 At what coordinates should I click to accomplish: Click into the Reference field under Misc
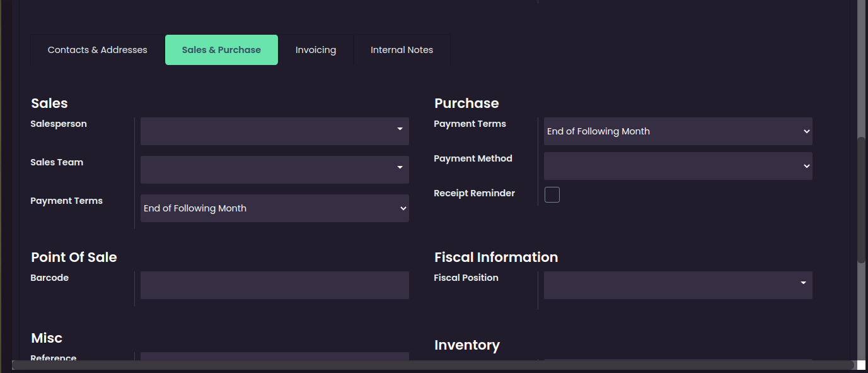pyautogui.click(x=274, y=357)
